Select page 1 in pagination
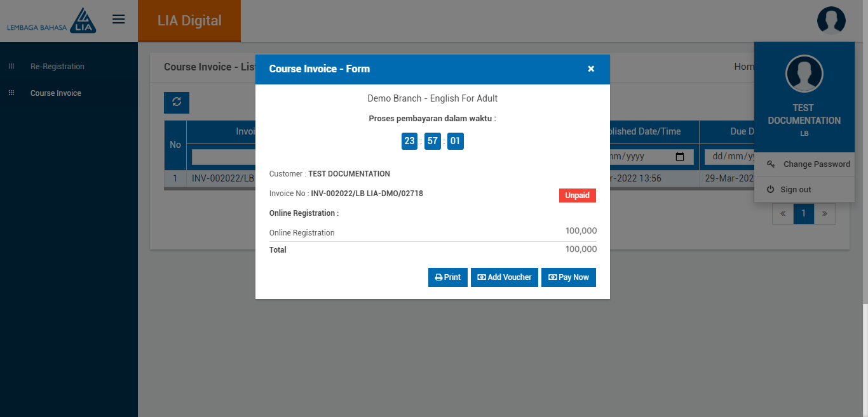The height and width of the screenshot is (417, 868). pyautogui.click(x=804, y=214)
